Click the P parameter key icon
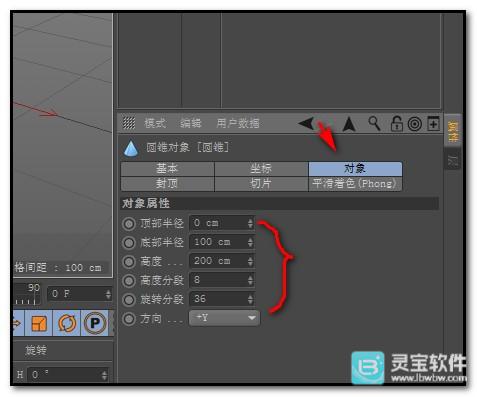The image size is (477, 397). point(95,323)
